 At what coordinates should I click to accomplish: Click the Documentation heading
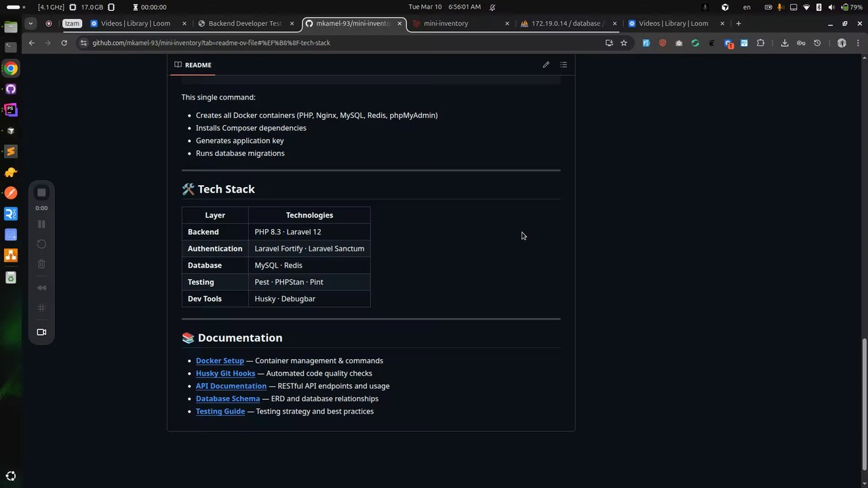pos(232,338)
